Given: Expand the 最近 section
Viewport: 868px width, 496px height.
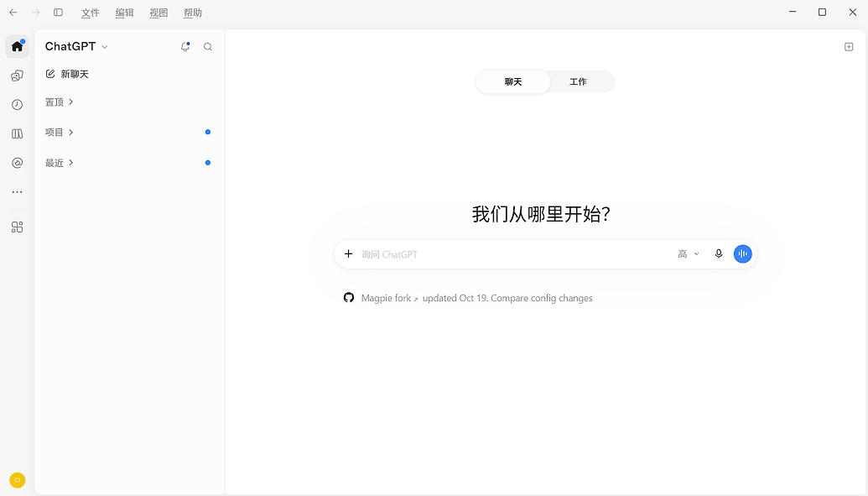Looking at the screenshot, I should pyautogui.click(x=60, y=163).
